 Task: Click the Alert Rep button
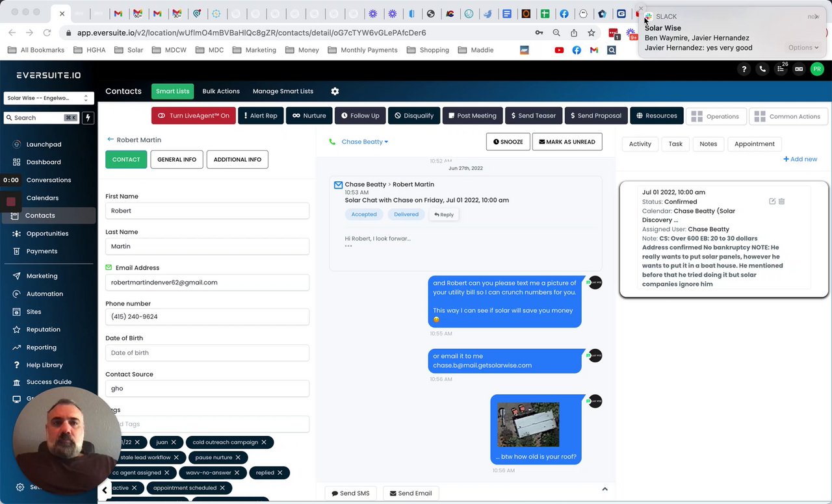[x=261, y=116]
